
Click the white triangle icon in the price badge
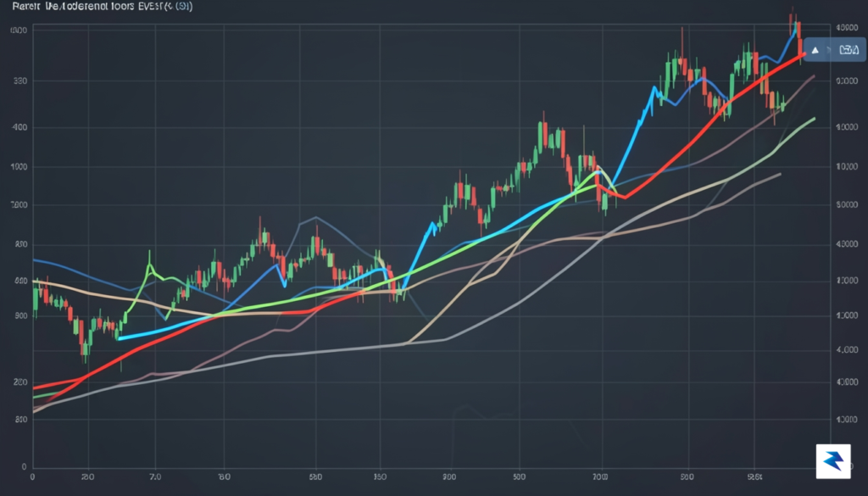[x=815, y=50]
